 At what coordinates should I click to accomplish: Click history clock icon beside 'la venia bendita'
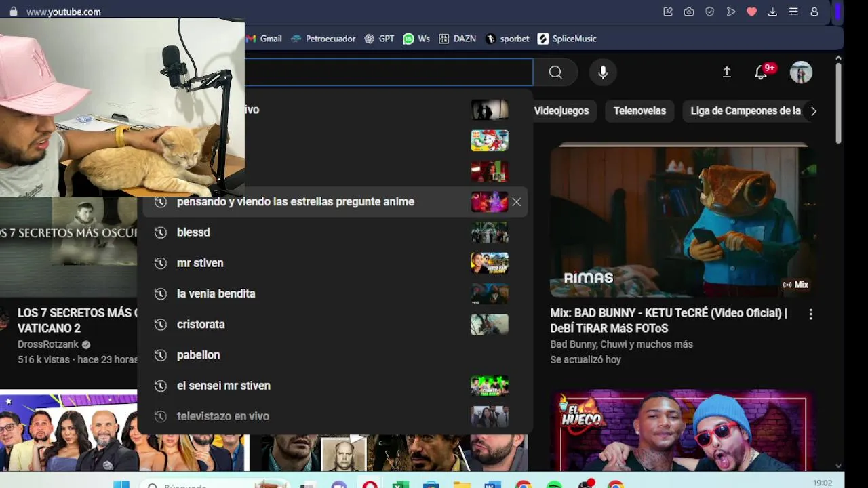tap(161, 293)
